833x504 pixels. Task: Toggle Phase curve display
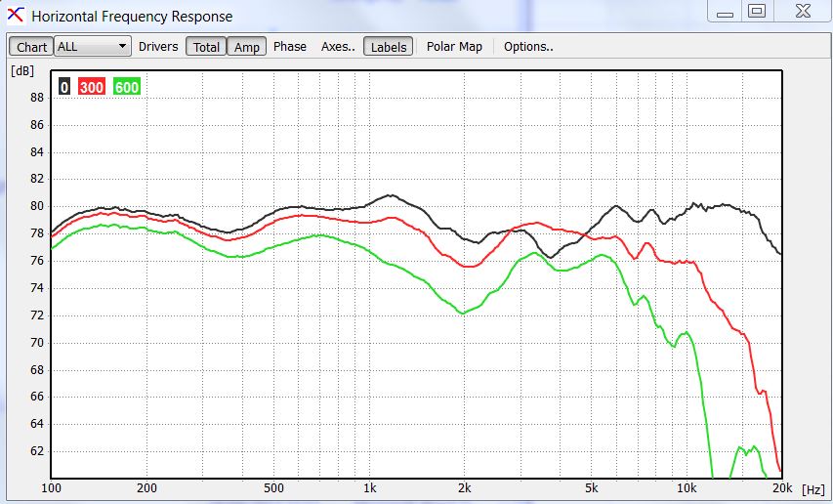point(289,47)
